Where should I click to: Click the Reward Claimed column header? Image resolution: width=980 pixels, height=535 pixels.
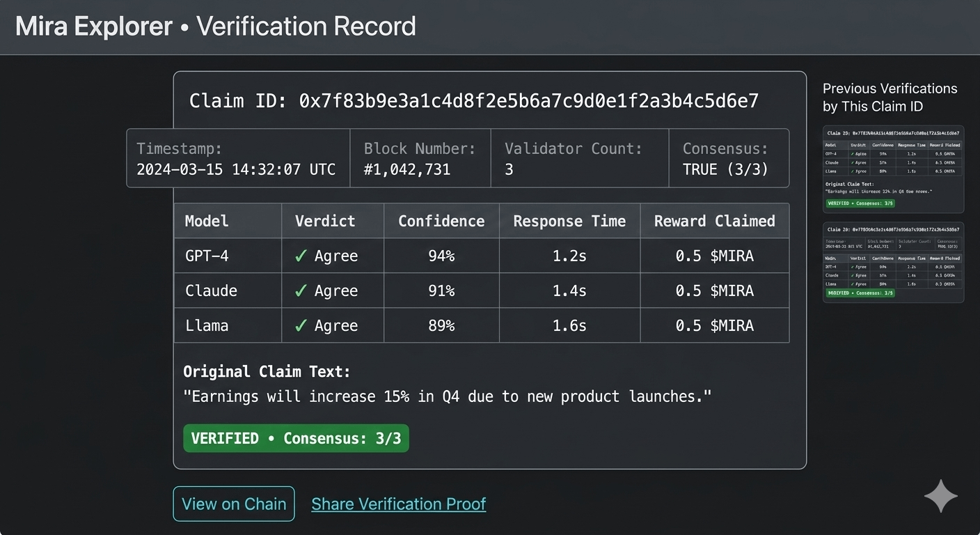tap(714, 221)
